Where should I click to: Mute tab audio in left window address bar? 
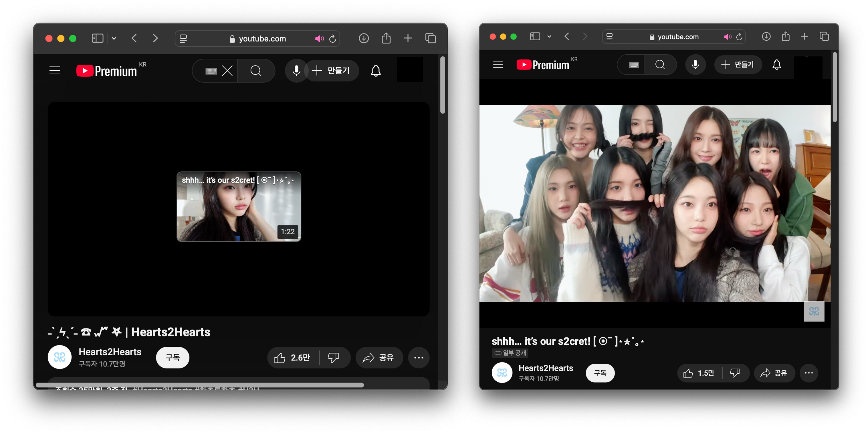[x=319, y=39]
